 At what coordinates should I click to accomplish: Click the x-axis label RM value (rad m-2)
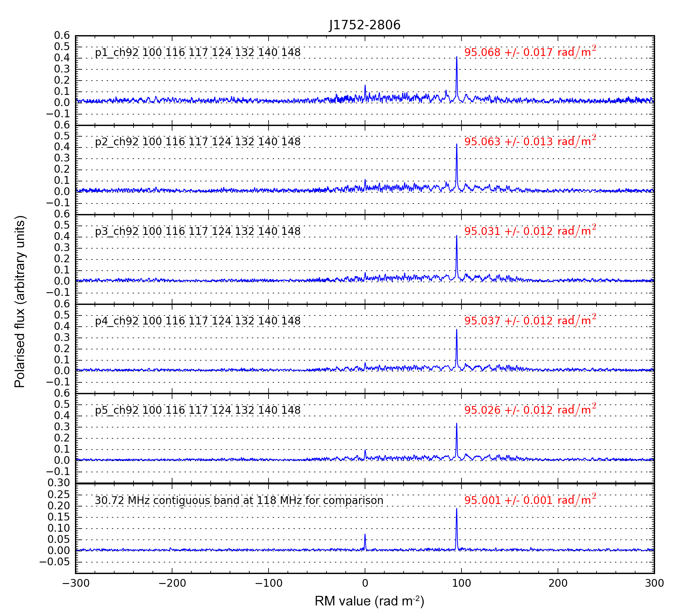(369, 601)
